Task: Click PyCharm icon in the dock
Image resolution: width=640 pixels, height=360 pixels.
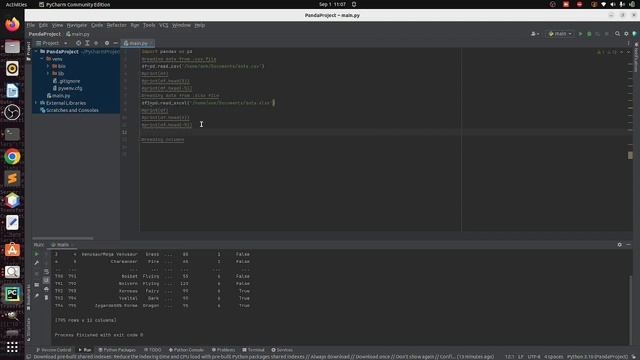Action: coord(12,293)
